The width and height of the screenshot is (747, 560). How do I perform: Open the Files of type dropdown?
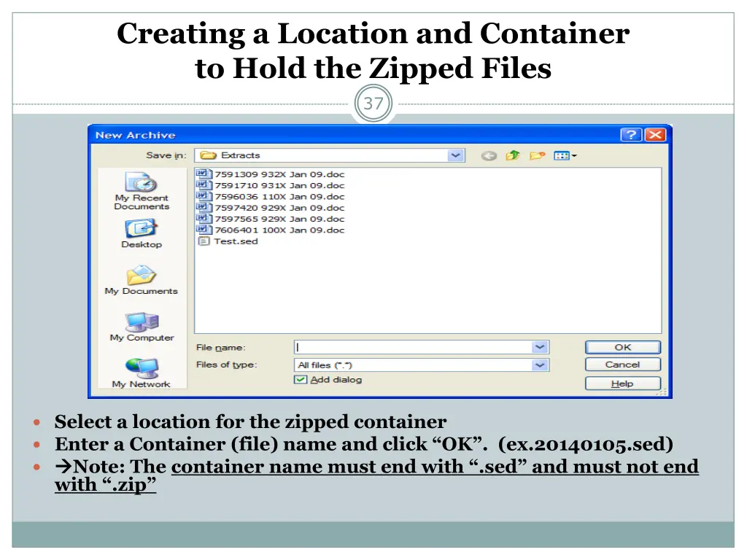(540, 365)
